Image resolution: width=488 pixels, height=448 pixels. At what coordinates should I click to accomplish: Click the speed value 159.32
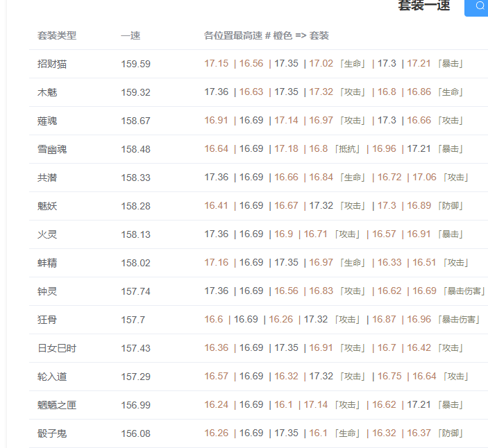[x=135, y=92]
